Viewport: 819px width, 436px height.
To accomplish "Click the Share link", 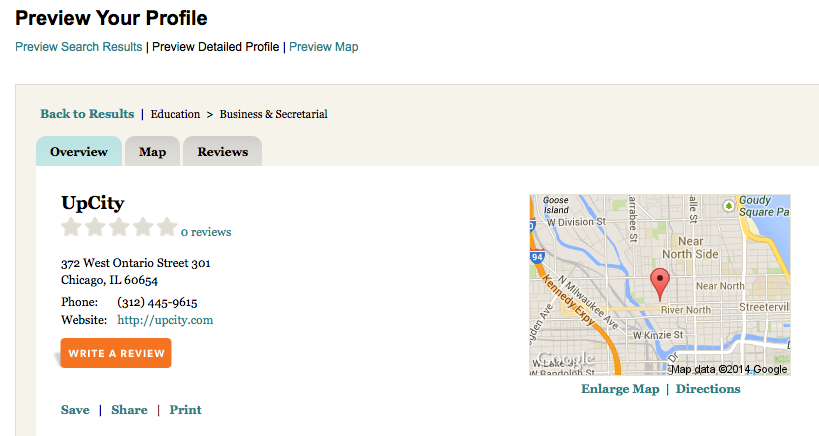I will [129, 410].
